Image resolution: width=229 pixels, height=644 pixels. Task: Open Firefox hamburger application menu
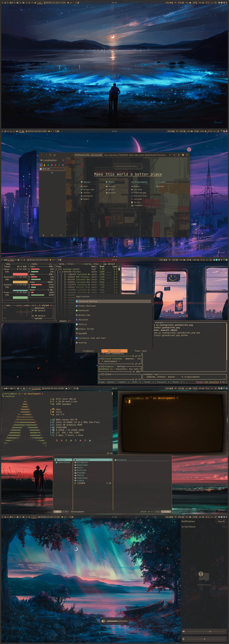187,155
